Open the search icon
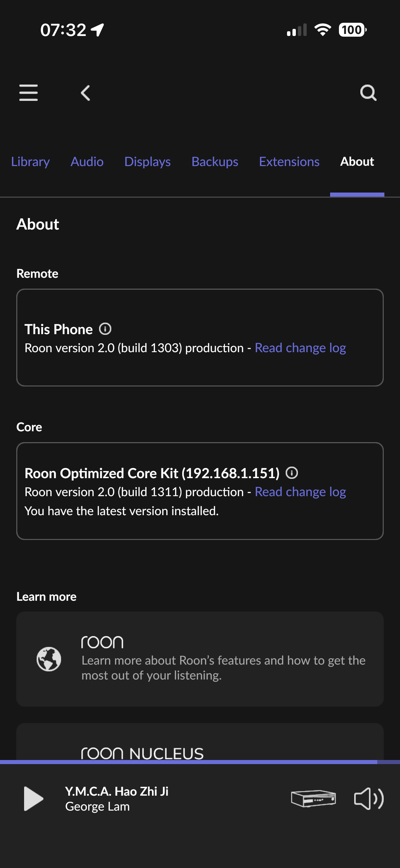 [368, 93]
